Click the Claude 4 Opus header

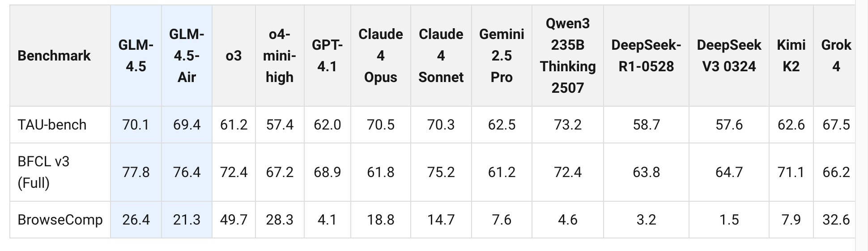380,56
